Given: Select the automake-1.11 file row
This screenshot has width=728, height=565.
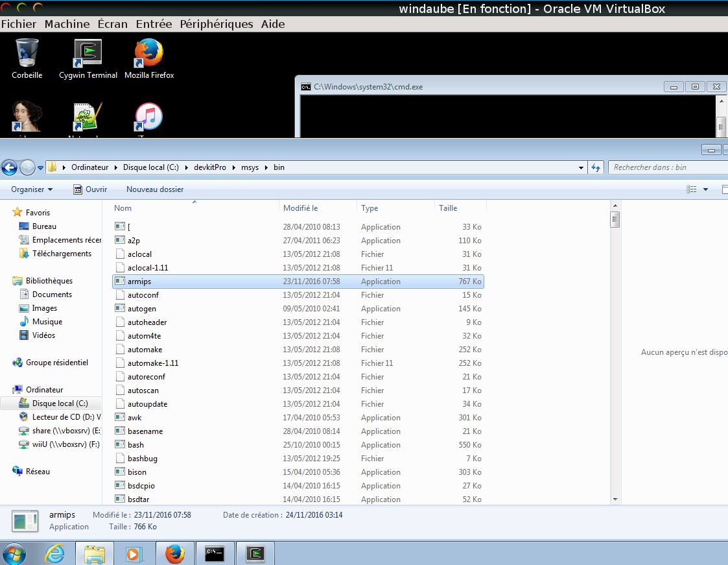Looking at the screenshot, I should [298, 363].
